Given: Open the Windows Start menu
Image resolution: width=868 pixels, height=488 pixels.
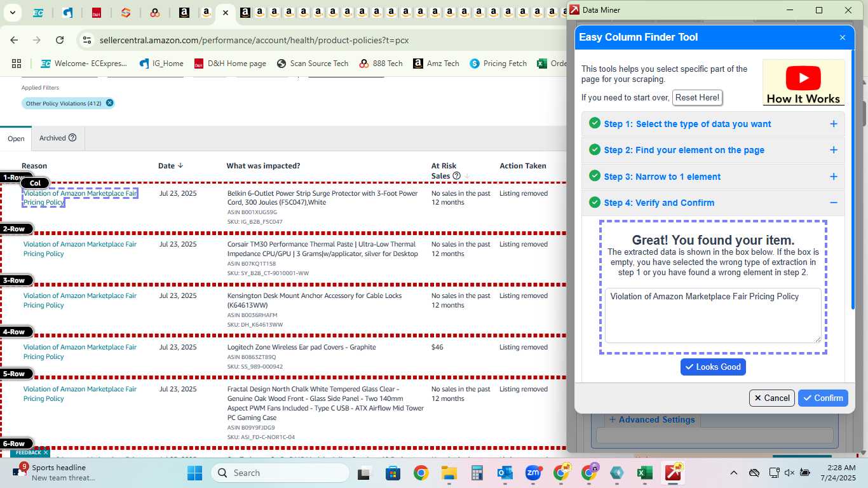Looking at the screenshot, I should pyautogui.click(x=194, y=473).
